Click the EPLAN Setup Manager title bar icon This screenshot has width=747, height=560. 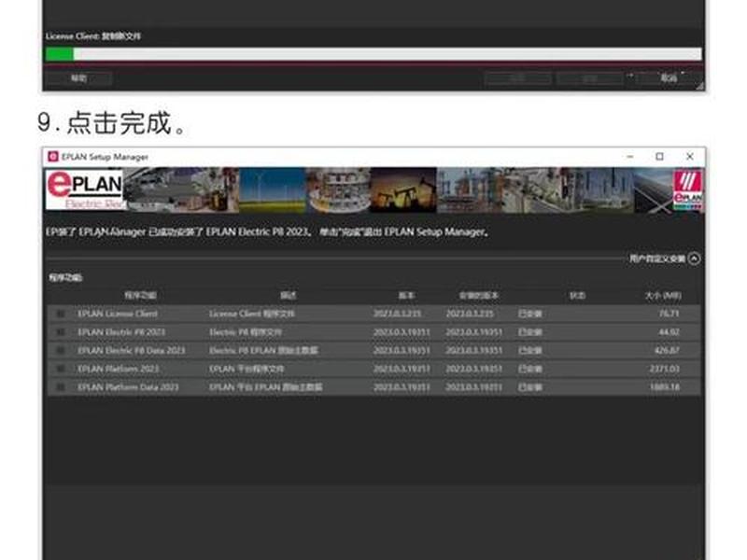pyautogui.click(x=53, y=156)
